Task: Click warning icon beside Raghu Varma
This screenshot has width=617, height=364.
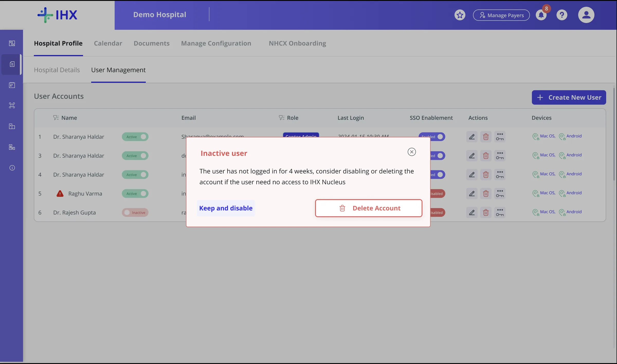Action: (60, 194)
